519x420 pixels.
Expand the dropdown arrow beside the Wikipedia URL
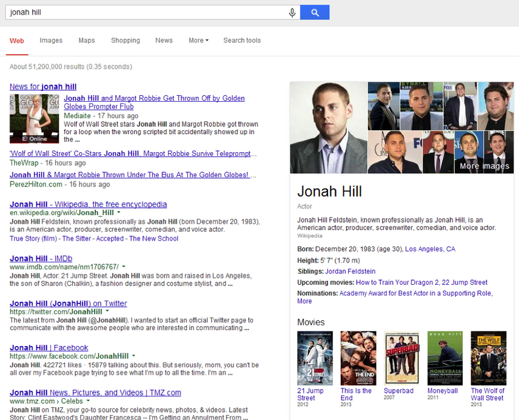coord(119,212)
